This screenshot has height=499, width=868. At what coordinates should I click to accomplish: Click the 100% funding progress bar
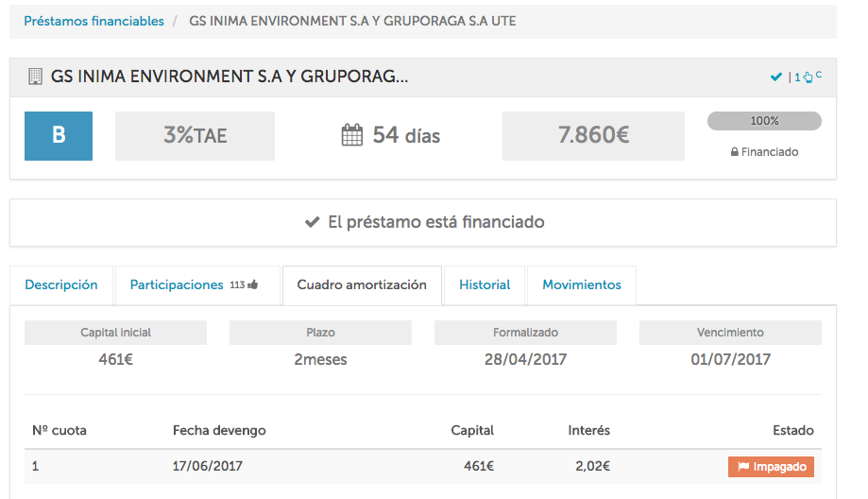[764, 121]
